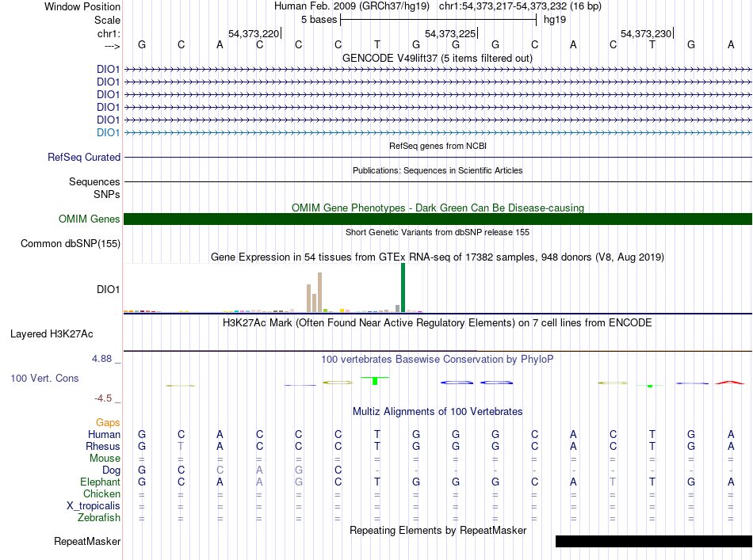
Task: Click Gene Expression in 54 tissues title
Action: [x=438, y=257]
